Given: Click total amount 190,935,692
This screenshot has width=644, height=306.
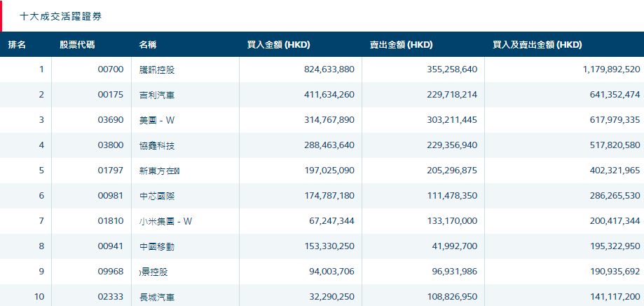Looking at the screenshot, I should click(615, 272).
